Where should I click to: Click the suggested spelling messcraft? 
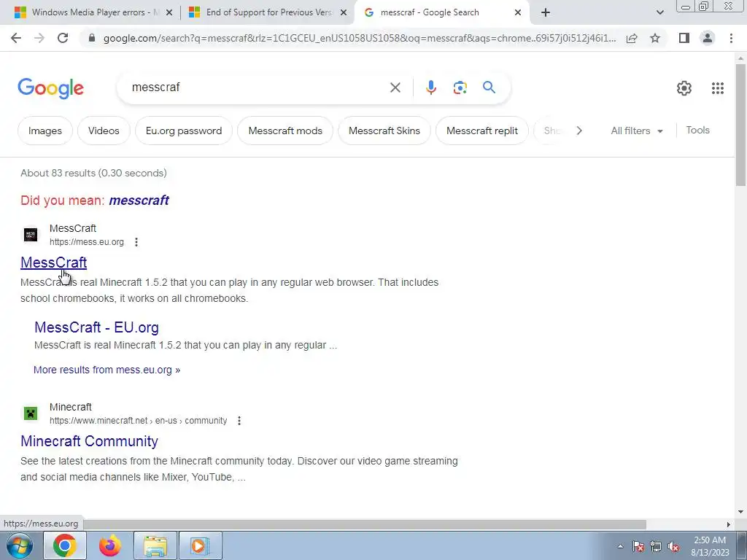pyautogui.click(x=139, y=201)
